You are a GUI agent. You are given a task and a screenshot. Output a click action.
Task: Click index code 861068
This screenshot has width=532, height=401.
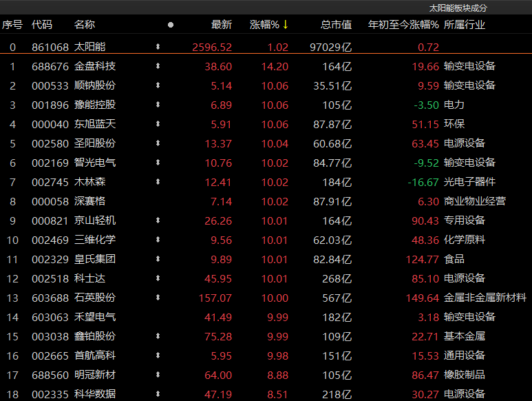coord(50,47)
